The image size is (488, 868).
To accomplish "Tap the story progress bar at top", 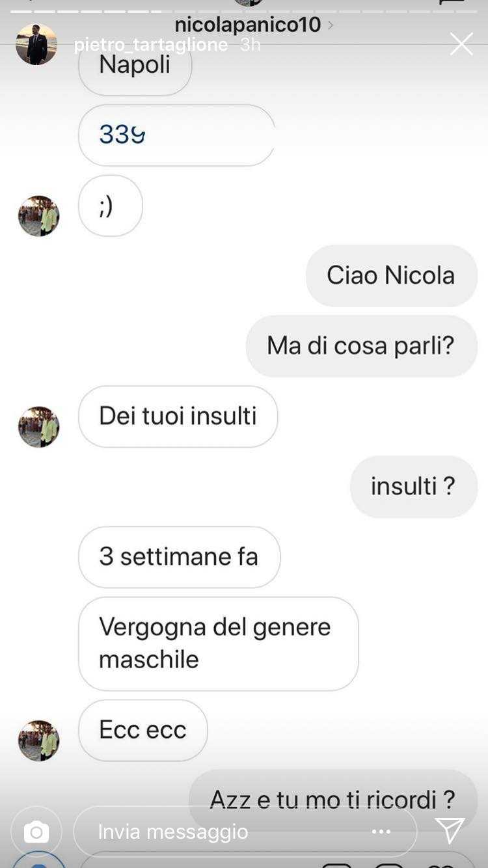I will (x=244, y=10).
